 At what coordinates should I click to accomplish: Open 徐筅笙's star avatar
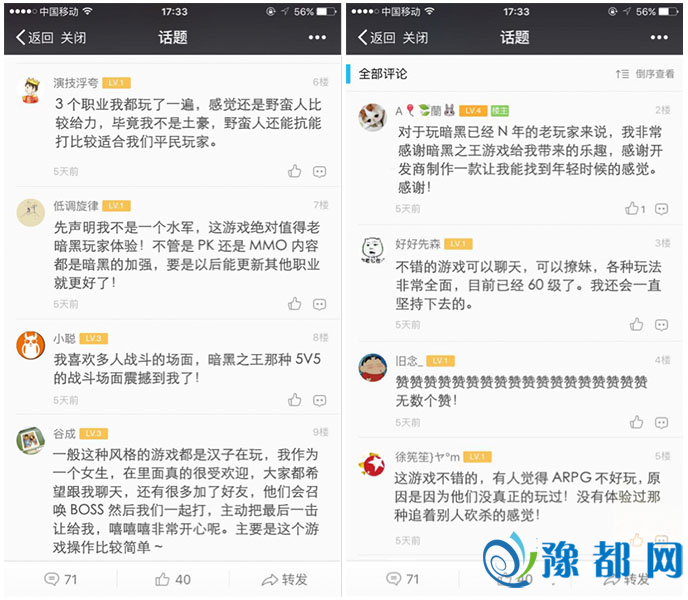372,464
